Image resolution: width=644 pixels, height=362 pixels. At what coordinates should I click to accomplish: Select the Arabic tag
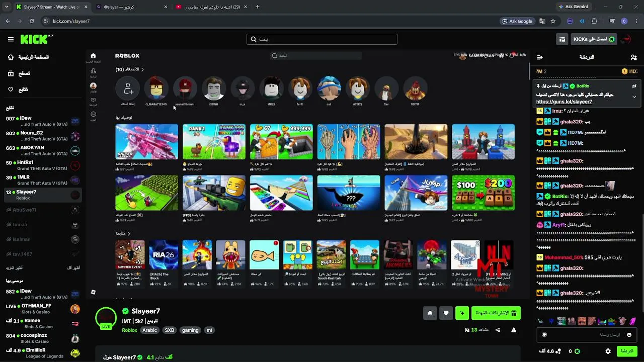pyautogui.click(x=149, y=330)
